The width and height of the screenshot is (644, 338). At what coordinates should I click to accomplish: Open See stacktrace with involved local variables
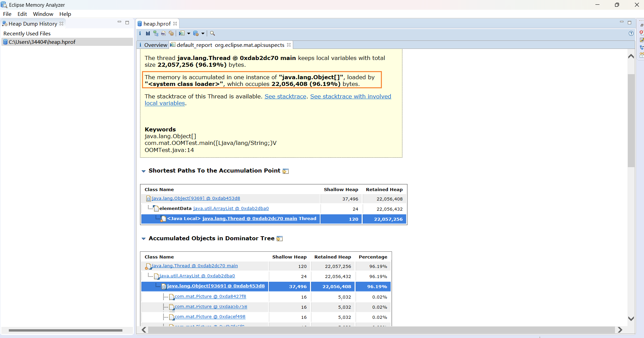click(x=351, y=96)
